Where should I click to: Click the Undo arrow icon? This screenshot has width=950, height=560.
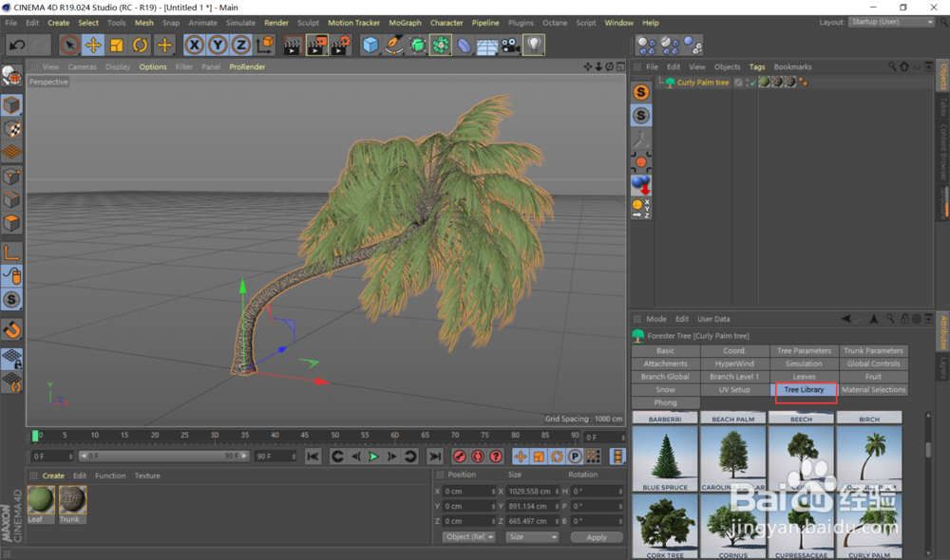pyautogui.click(x=17, y=45)
